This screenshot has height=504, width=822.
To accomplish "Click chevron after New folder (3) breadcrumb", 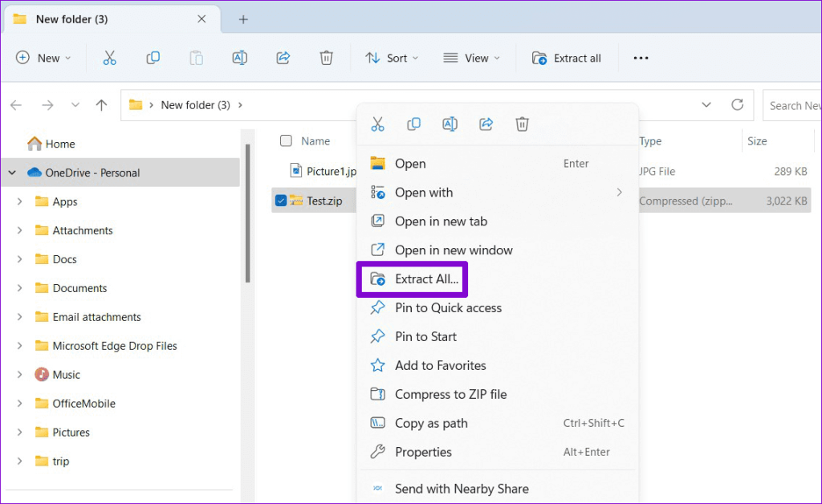I will (x=240, y=105).
